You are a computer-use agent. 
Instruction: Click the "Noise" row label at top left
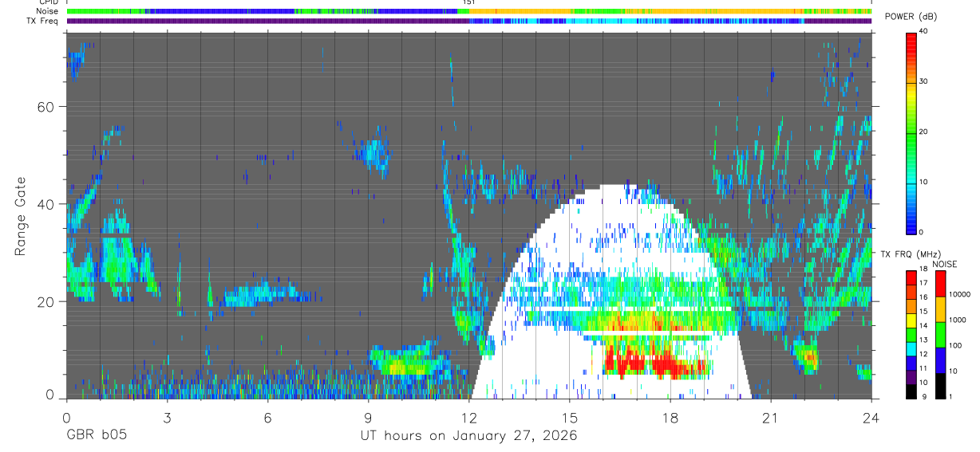(47, 11)
